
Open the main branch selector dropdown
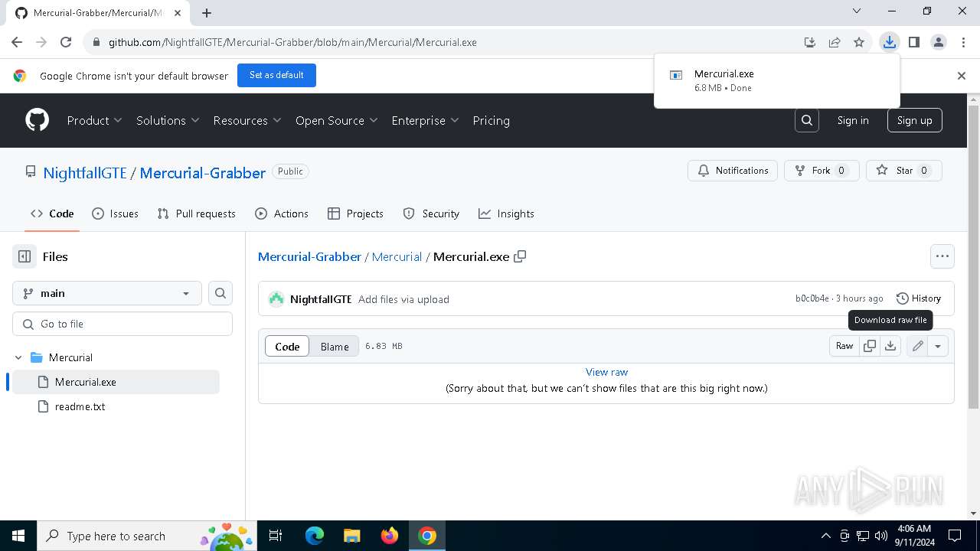point(107,293)
